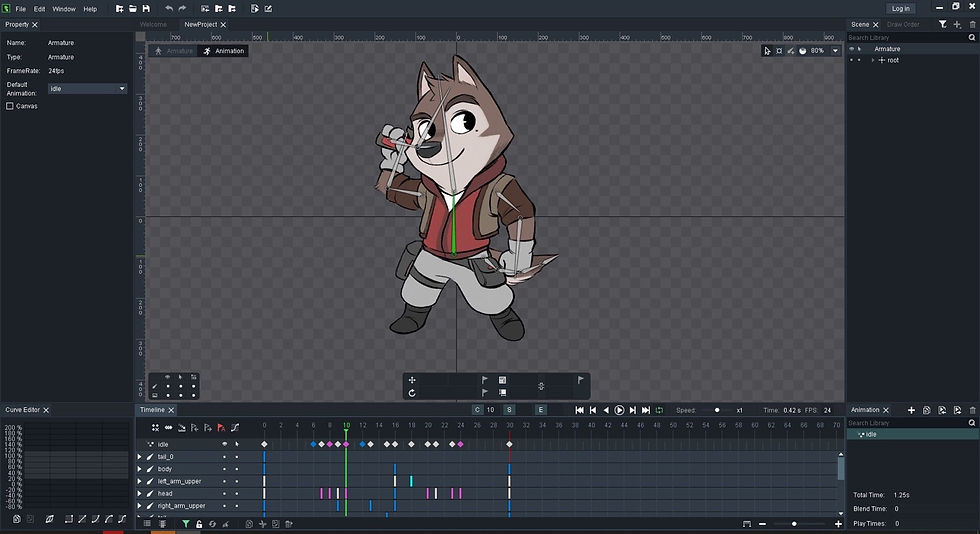Image resolution: width=980 pixels, height=534 pixels.
Task: Toggle visibility of Armature in Scene
Action: tap(851, 49)
